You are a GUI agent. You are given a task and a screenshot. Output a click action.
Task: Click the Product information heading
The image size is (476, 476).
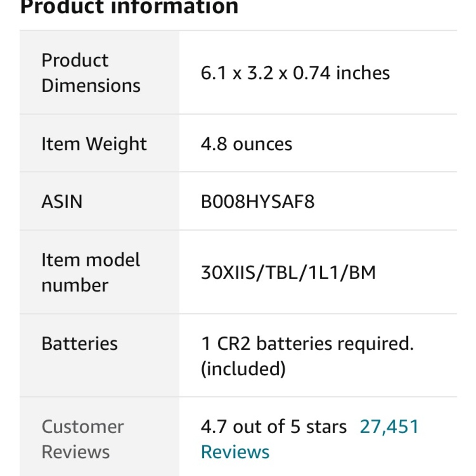pyautogui.click(x=129, y=7)
